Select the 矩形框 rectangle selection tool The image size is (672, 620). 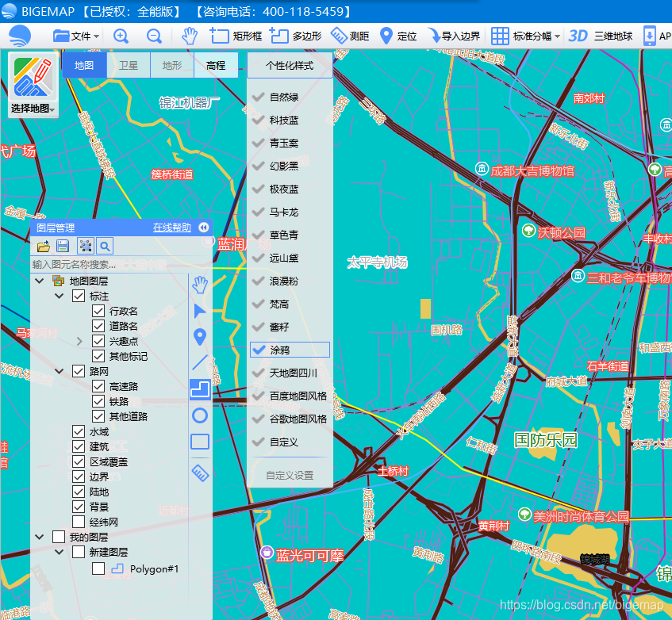click(236, 36)
